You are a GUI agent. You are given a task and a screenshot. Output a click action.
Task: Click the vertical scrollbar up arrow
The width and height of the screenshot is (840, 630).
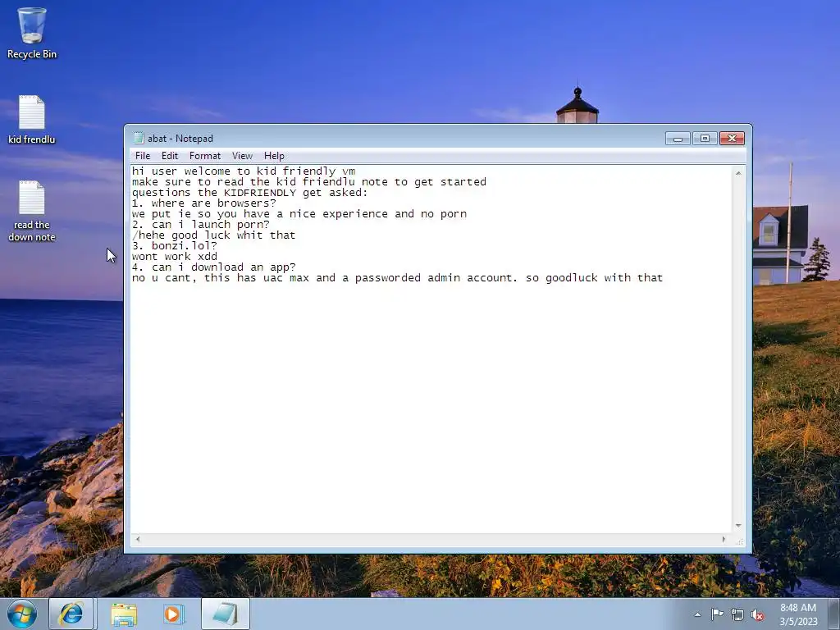click(739, 174)
